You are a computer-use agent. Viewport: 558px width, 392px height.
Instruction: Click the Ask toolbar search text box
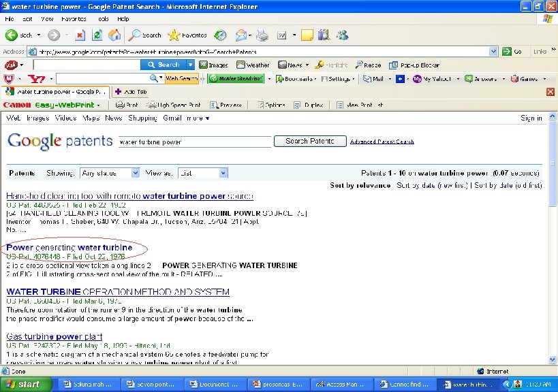point(87,65)
